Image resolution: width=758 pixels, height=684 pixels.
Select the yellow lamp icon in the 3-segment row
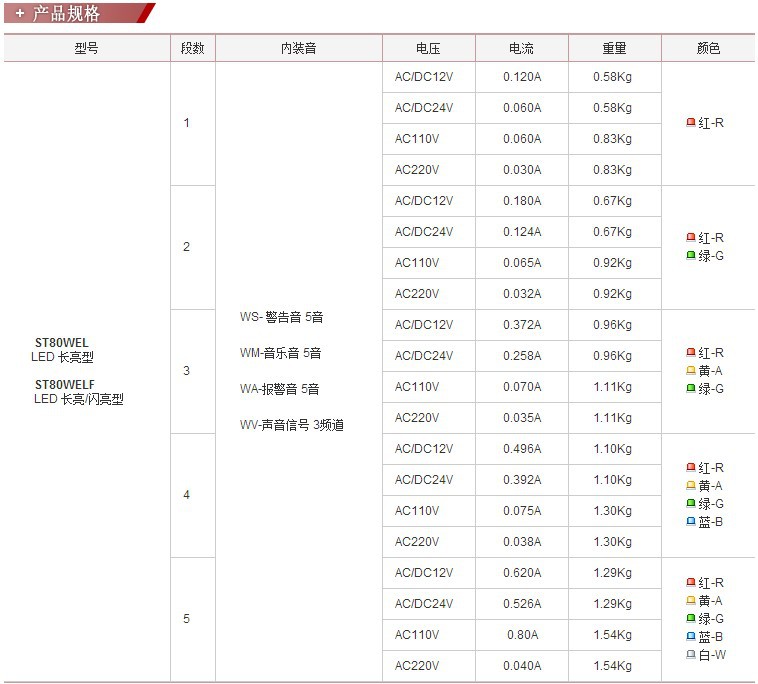pyautogui.click(x=691, y=371)
